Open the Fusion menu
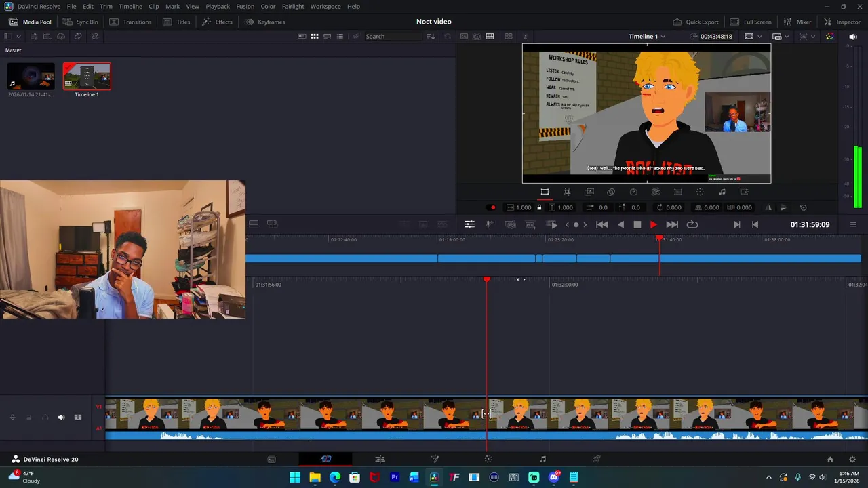The width and height of the screenshot is (868, 488). [x=245, y=6]
